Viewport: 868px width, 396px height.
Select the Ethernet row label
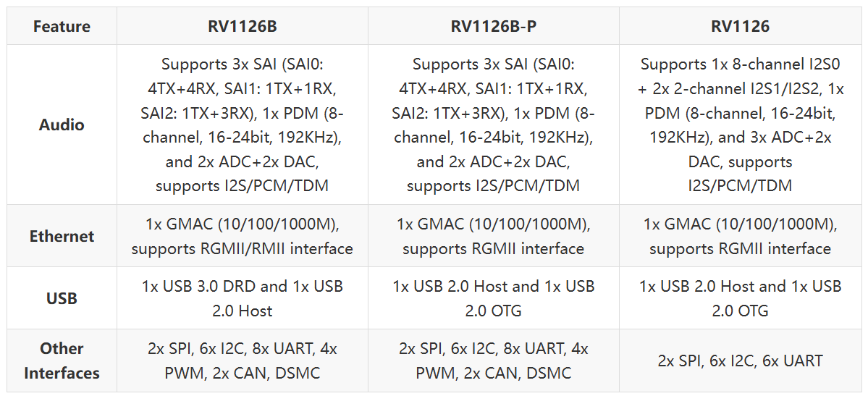pos(62,236)
